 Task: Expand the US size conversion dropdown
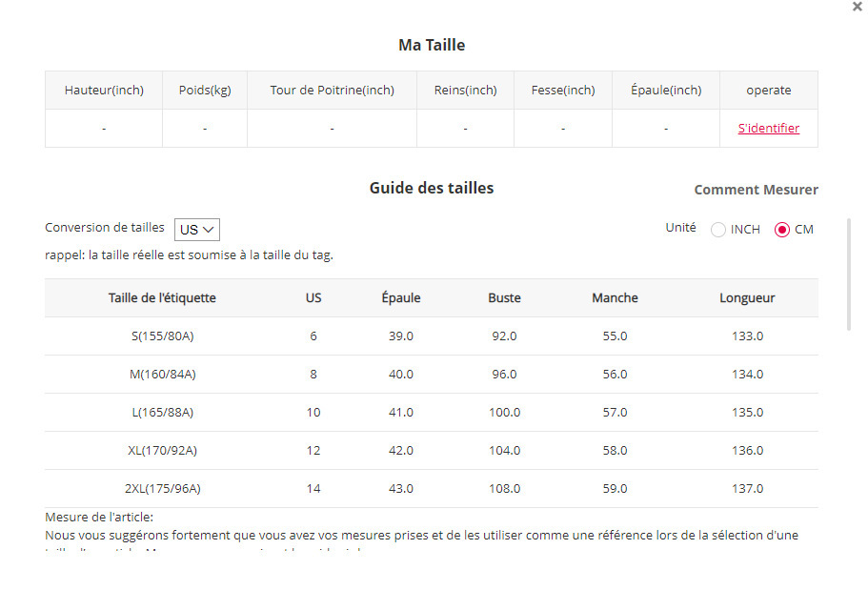197,230
